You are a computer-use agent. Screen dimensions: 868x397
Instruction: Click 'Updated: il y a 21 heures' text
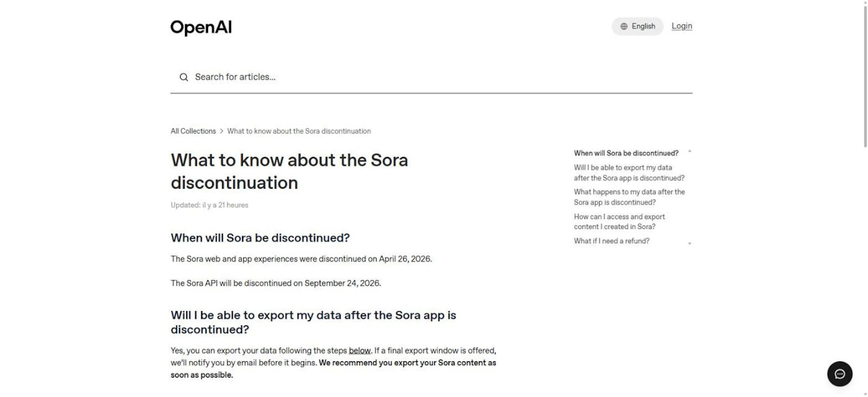209,205
